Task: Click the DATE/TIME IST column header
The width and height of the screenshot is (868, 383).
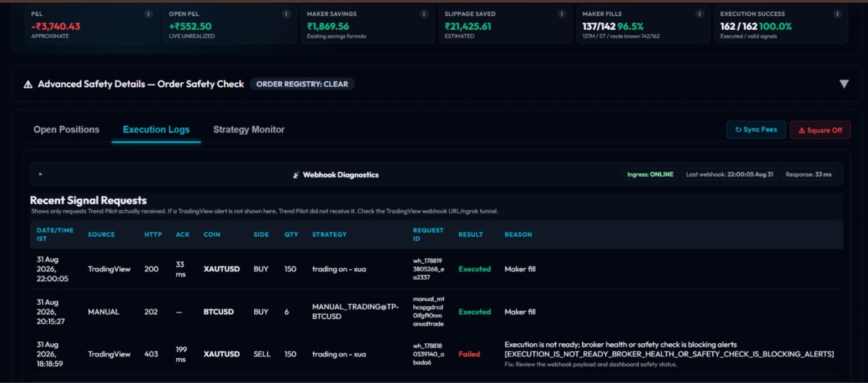Action: pyautogui.click(x=55, y=235)
